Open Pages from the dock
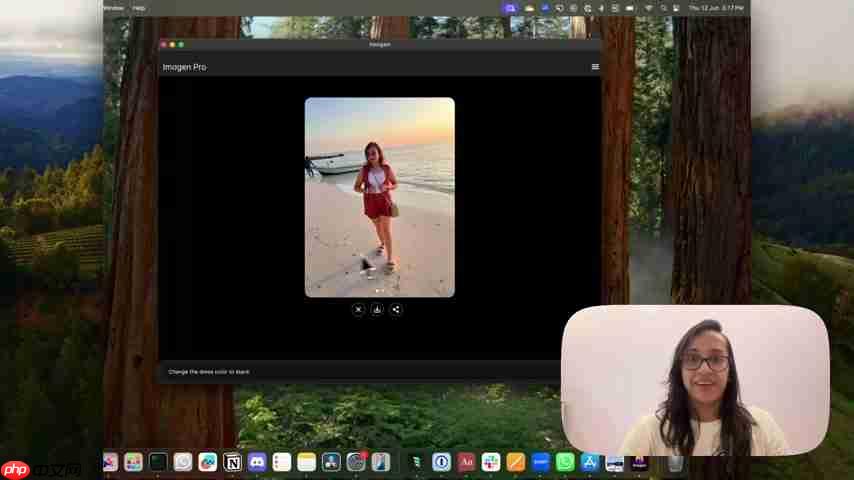The image size is (854, 480). click(515, 463)
